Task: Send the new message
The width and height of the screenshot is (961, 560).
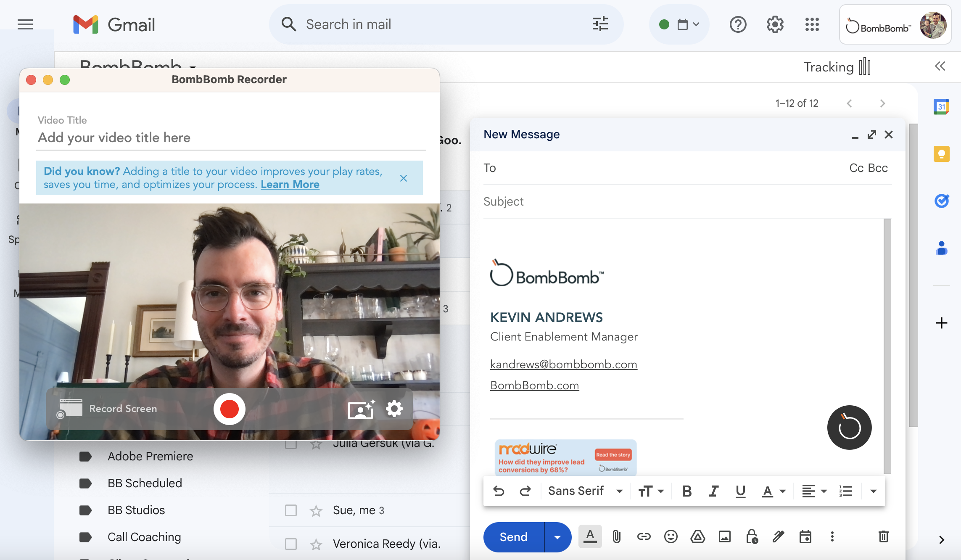Action: (x=514, y=537)
